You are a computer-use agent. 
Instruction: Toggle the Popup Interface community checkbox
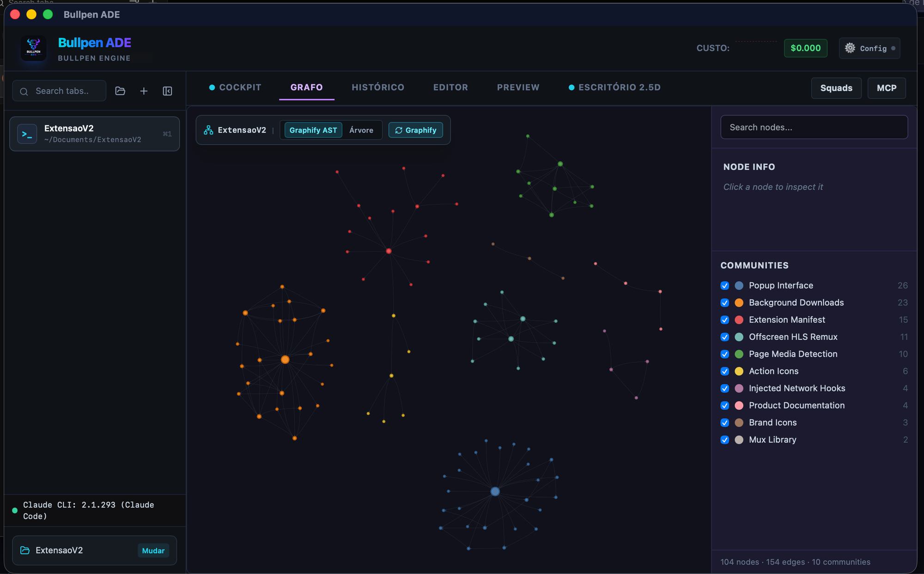point(724,285)
